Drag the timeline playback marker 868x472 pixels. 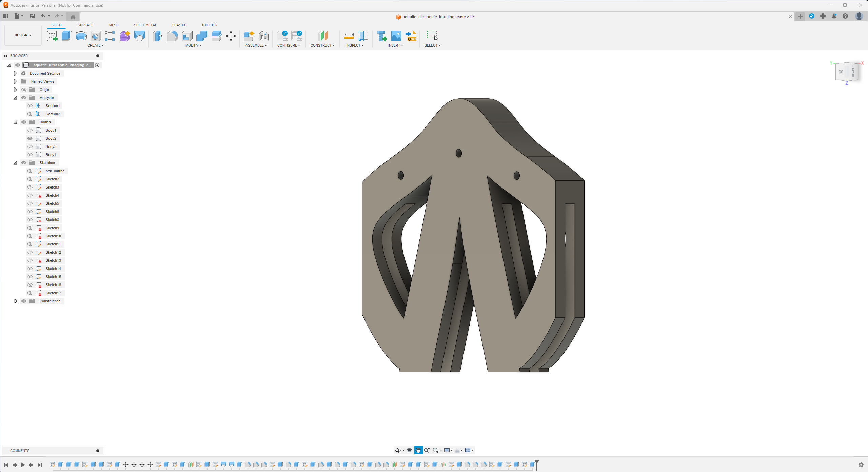pos(537,463)
